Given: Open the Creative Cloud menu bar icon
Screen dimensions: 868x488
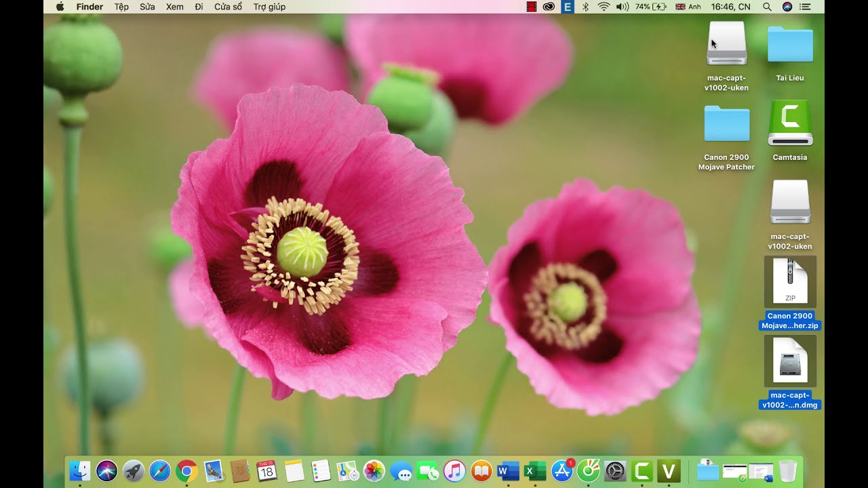Looking at the screenshot, I should (x=549, y=7).
